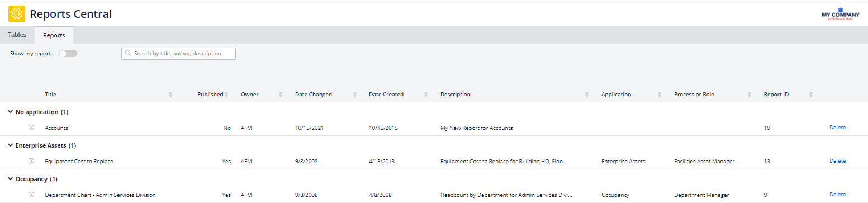Image resolution: width=868 pixels, height=203 pixels.
Task: Click Report ID 19 cell
Action: 767,128
